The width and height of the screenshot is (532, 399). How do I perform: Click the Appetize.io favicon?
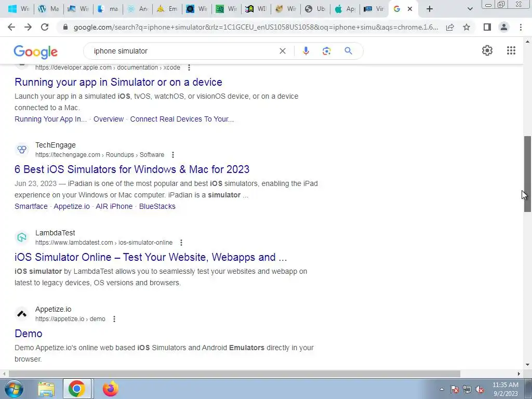tap(22, 314)
